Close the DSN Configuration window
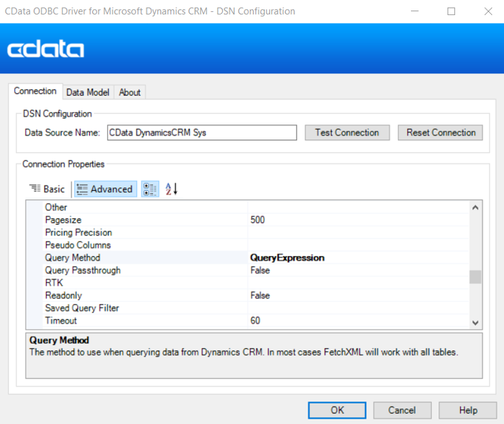Image resolution: width=504 pixels, height=424 pixels. [x=488, y=11]
